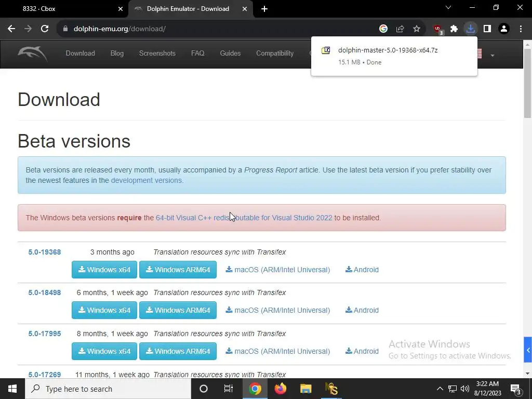Download macOS build for 5.0-17995
Screen dimensions: 532x399
tap(278, 351)
